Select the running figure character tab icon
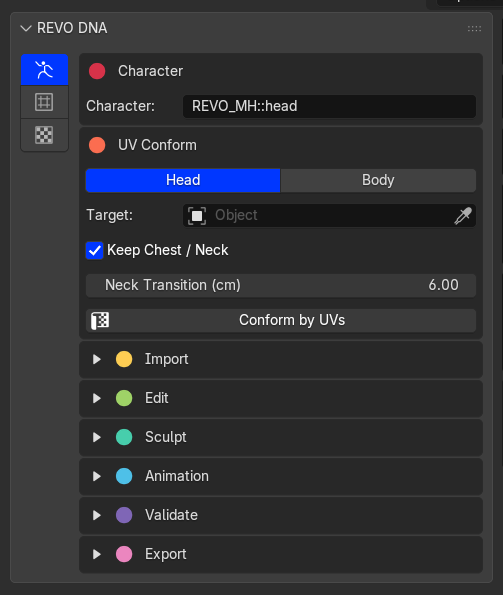503x595 pixels. click(44, 70)
